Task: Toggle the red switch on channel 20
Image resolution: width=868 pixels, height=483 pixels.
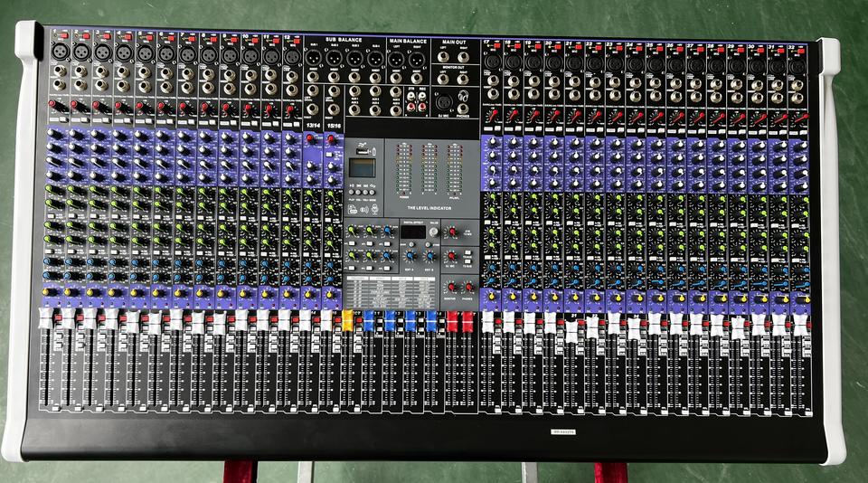Action: [558, 47]
